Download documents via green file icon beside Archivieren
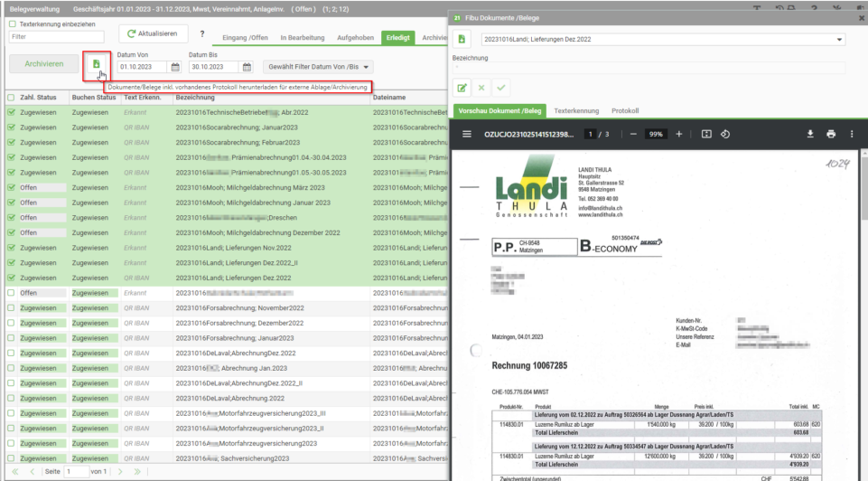868x481 pixels. click(x=97, y=64)
